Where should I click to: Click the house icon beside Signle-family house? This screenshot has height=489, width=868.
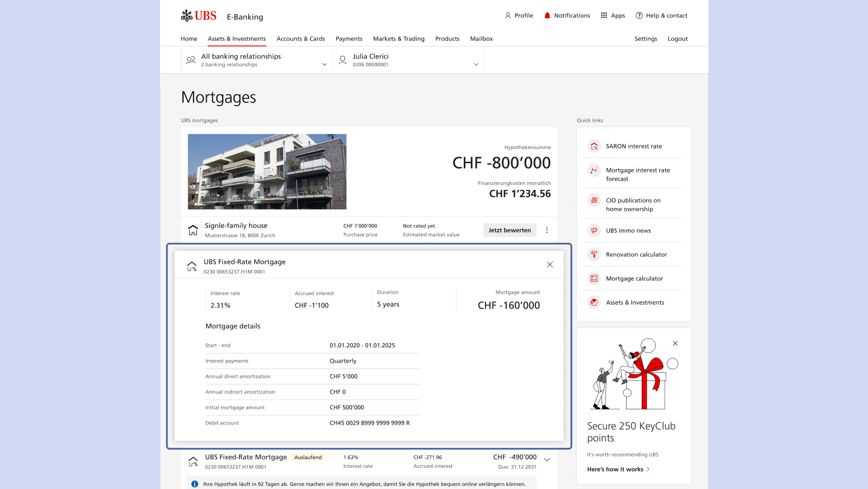tap(193, 230)
